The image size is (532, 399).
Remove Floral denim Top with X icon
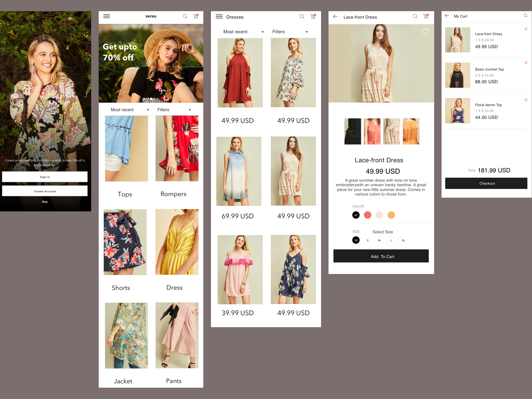tap(526, 100)
